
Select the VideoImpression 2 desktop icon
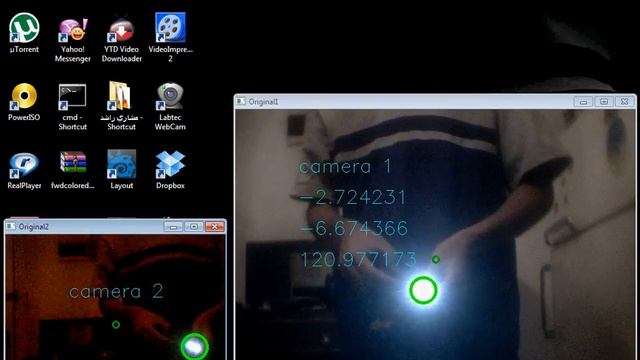coord(170,27)
